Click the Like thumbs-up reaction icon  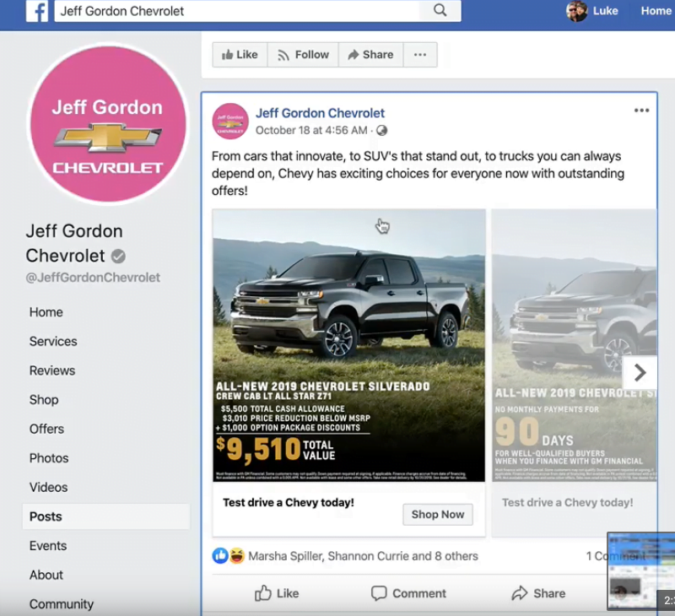click(219, 556)
